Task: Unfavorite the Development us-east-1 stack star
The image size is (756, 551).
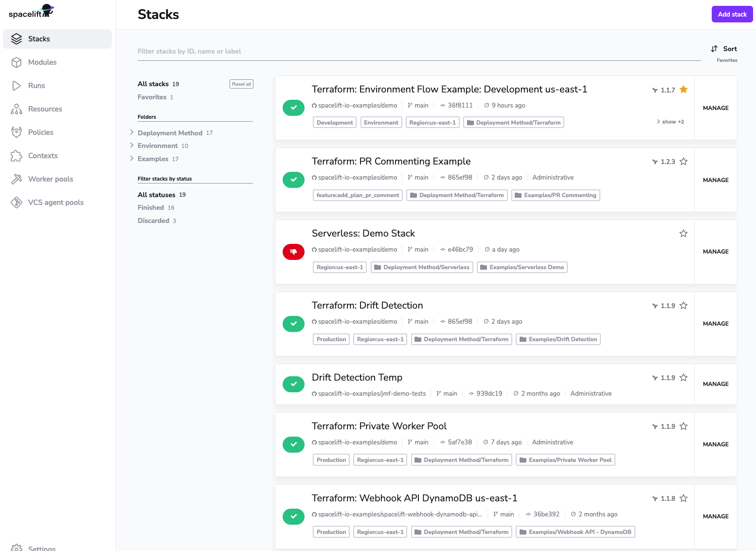Action: (x=684, y=90)
